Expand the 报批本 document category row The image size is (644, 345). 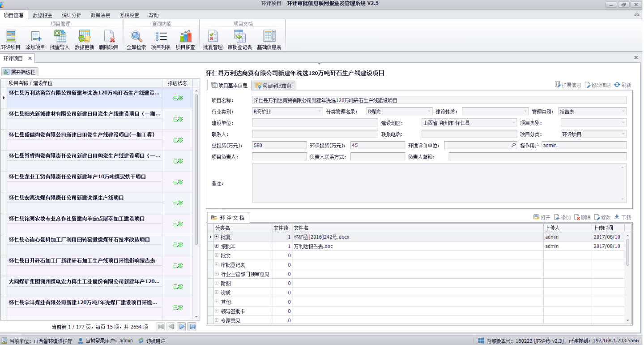[x=217, y=246]
